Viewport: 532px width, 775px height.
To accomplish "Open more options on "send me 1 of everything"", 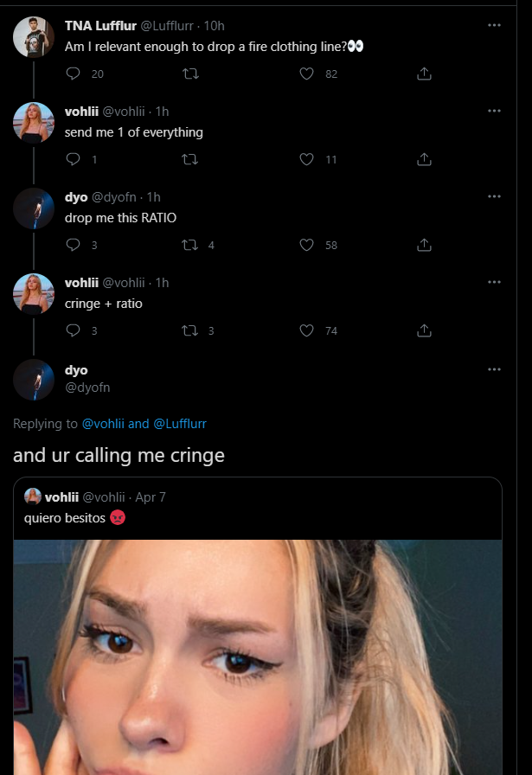I will coord(494,111).
